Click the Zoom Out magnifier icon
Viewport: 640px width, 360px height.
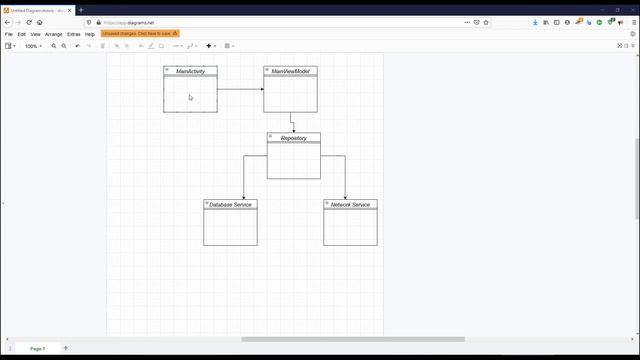pos(64,46)
